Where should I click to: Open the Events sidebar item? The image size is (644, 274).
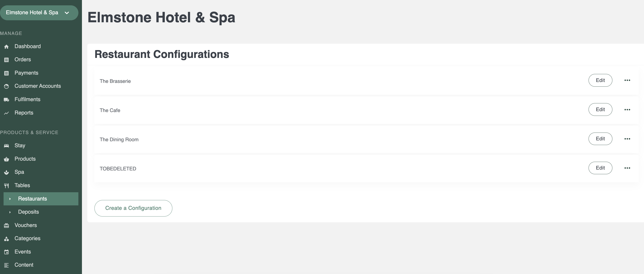coord(22,252)
